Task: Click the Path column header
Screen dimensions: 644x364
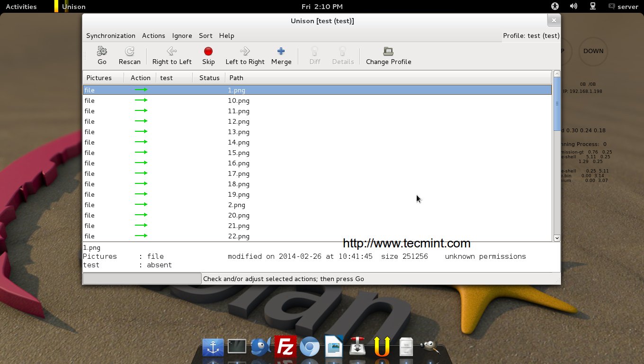Action: [x=236, y=78]
